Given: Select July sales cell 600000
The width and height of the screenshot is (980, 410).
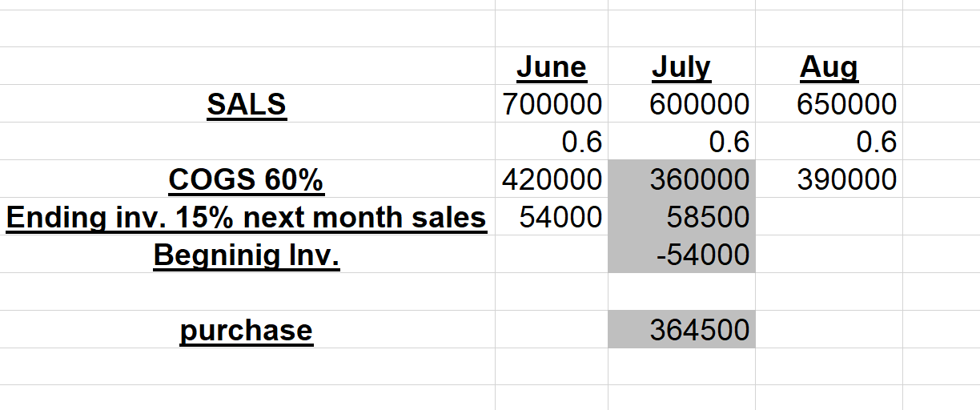Looking at the screenshot, I should (681, 104).
